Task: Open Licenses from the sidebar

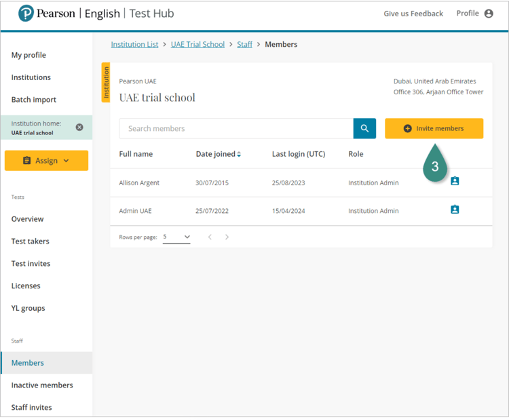Action: point(26,286)
